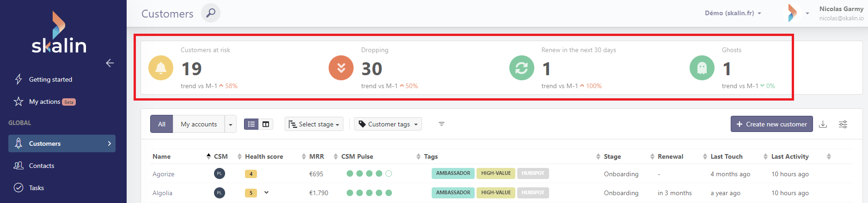Click the Dropping double-chevron icon
The image size is (868, 203).
point(341,68)
